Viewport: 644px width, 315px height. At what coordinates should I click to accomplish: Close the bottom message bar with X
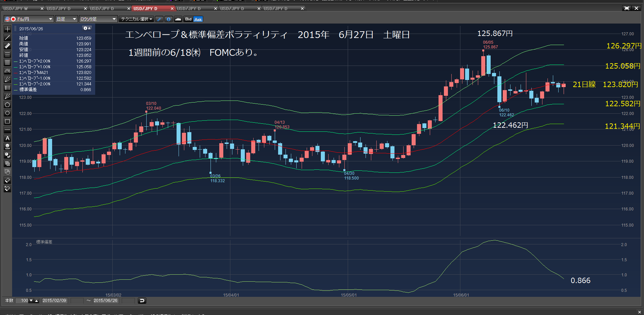640,312
